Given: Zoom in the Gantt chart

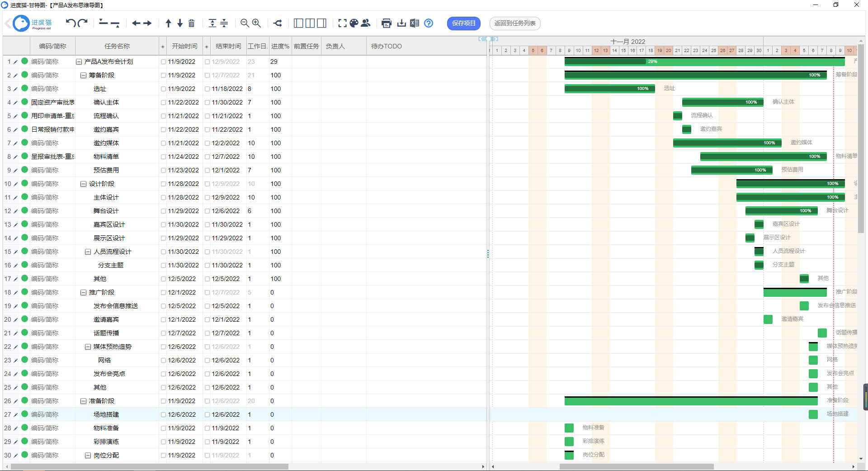Looking at the screenshot, I should tap(256, 23).
